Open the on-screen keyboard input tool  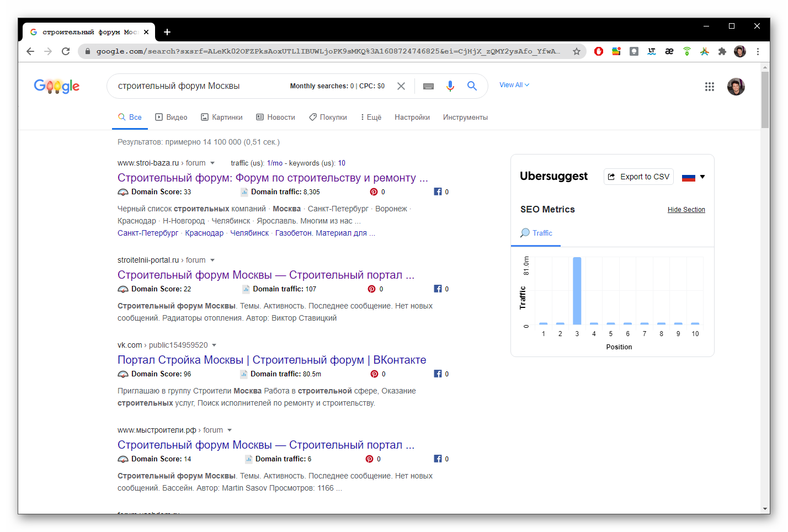point(428,86)
